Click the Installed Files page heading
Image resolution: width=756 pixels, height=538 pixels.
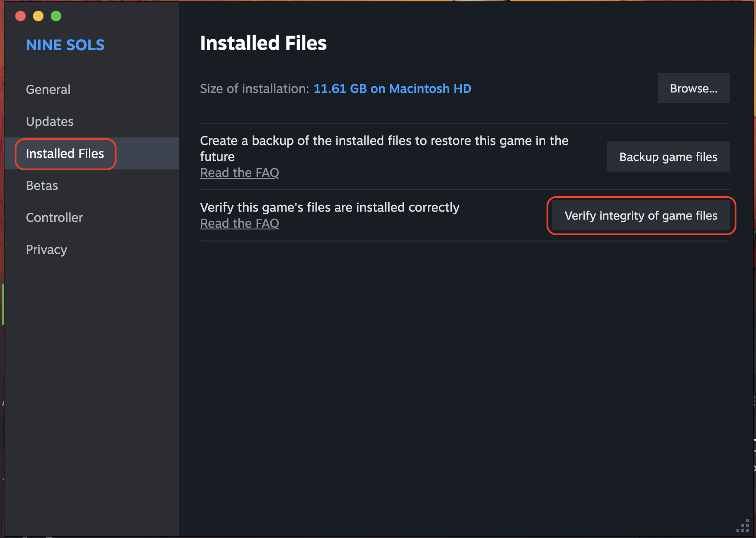click(x=263, y=43)
